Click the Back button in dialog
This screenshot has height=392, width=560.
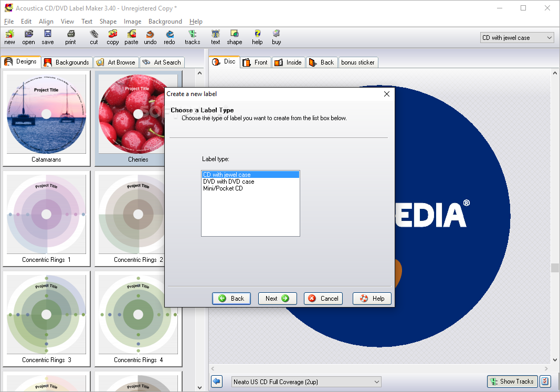231,299
